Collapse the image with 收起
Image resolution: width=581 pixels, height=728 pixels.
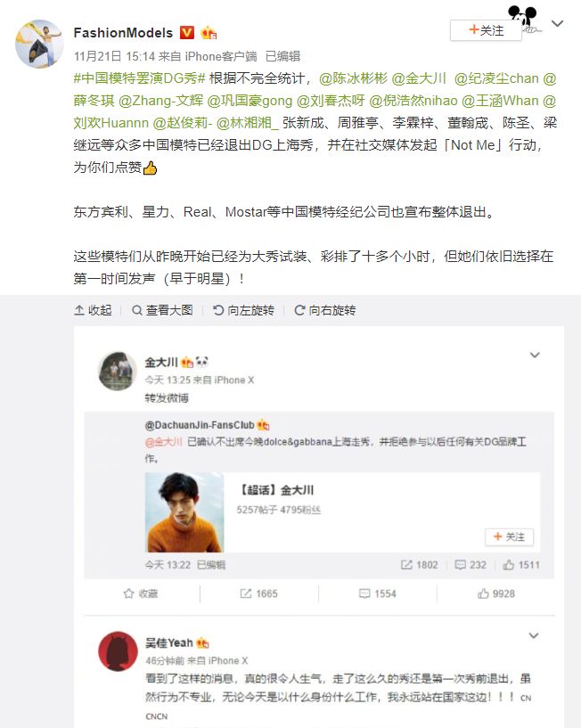click(x=93, y=310)
